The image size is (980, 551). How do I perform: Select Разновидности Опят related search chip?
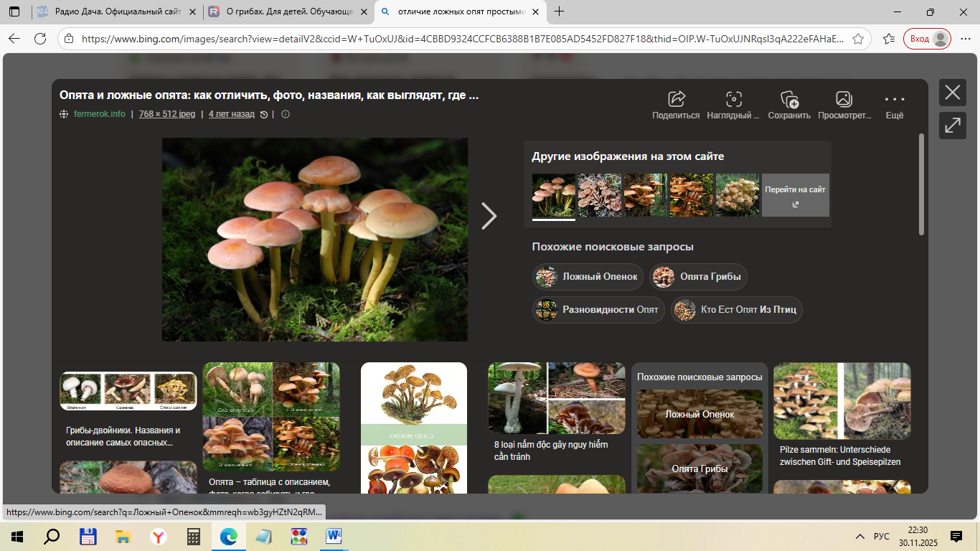click(598, 310)
